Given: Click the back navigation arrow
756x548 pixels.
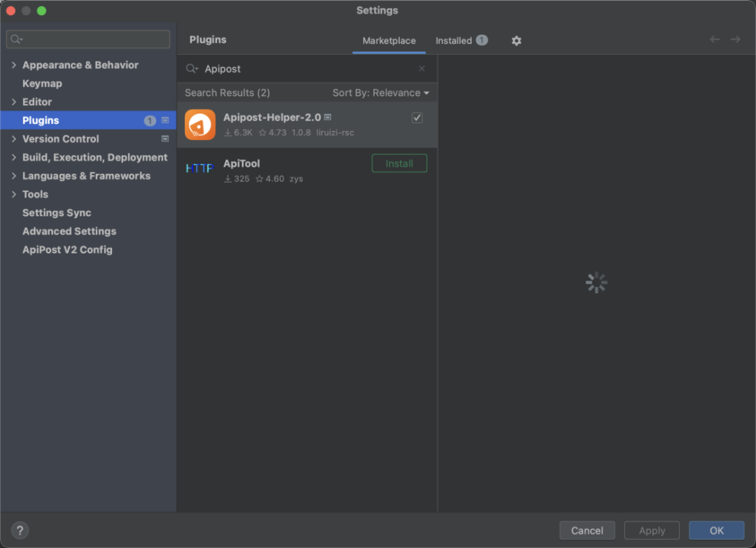Looking at the screenshot, I should coord(715,40).
